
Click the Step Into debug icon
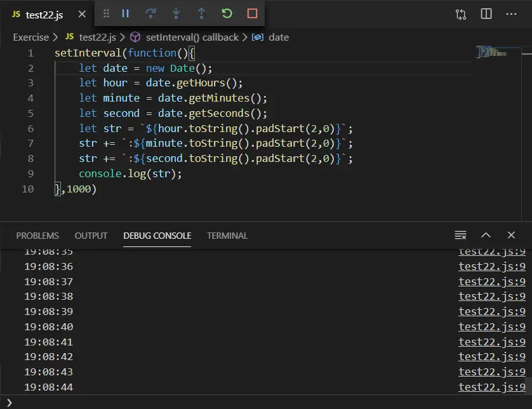(x=176, y=13)
